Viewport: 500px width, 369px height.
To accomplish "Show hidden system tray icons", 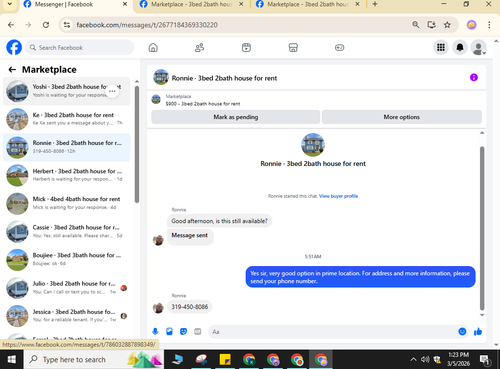I will (x=413, y=359).
